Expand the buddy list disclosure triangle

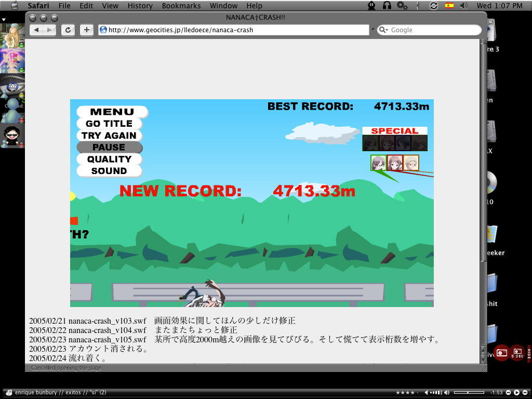click(x=4, y=20)
